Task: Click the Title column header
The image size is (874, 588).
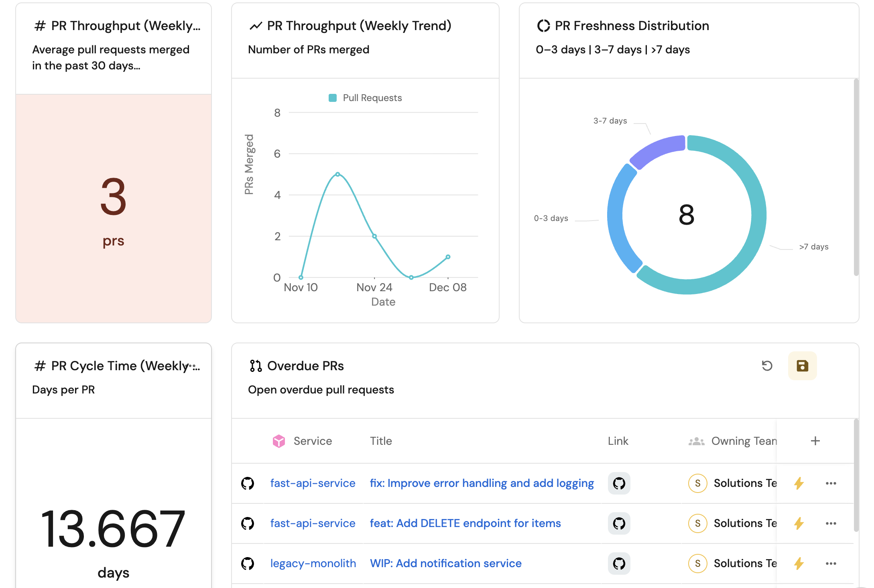Action: click(x=380, y=441)
